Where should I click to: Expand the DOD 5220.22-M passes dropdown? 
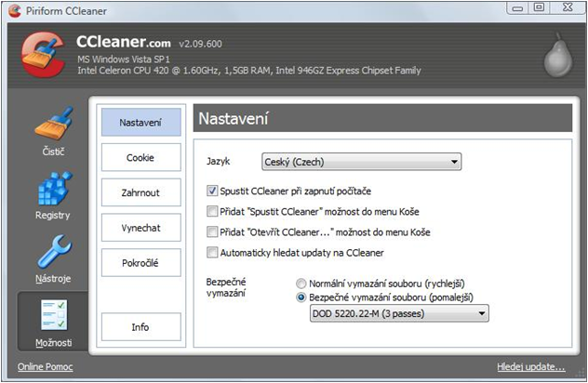[399, 313]
